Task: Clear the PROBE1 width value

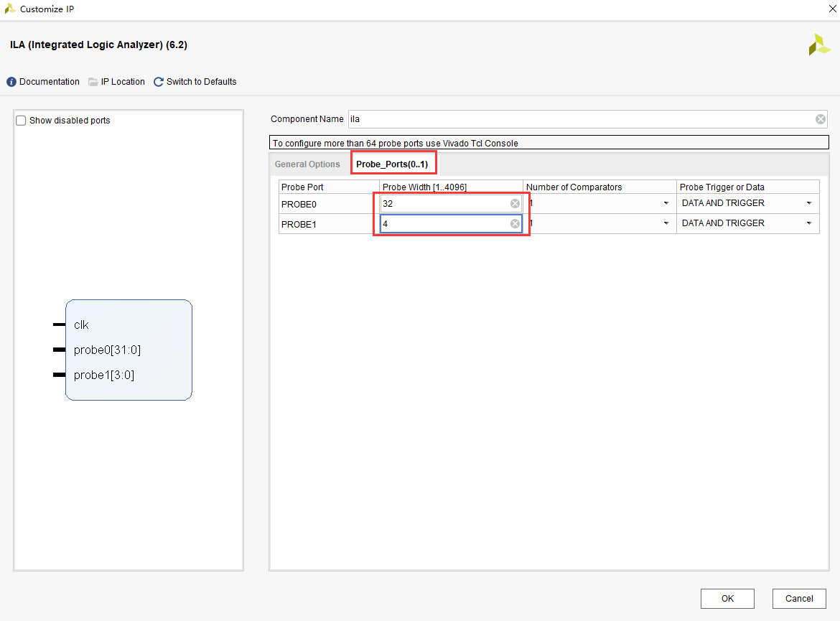Action: (x=515, y=223)
